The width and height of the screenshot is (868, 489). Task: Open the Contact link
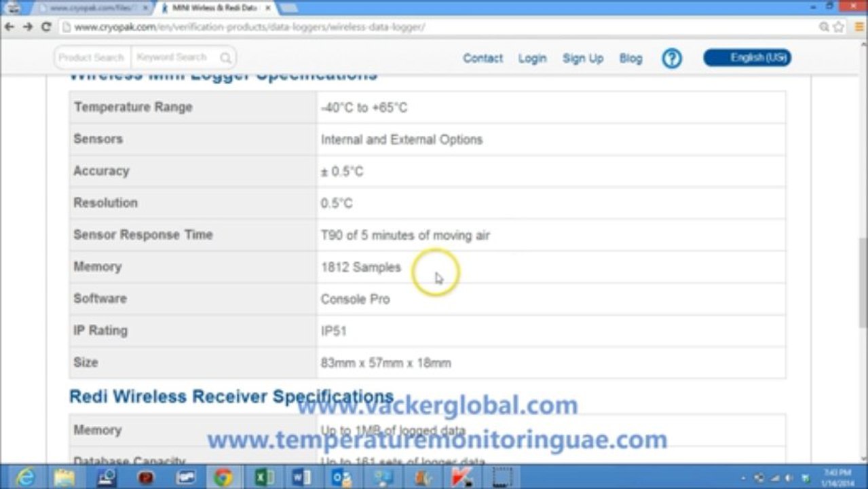coord(483,58)
